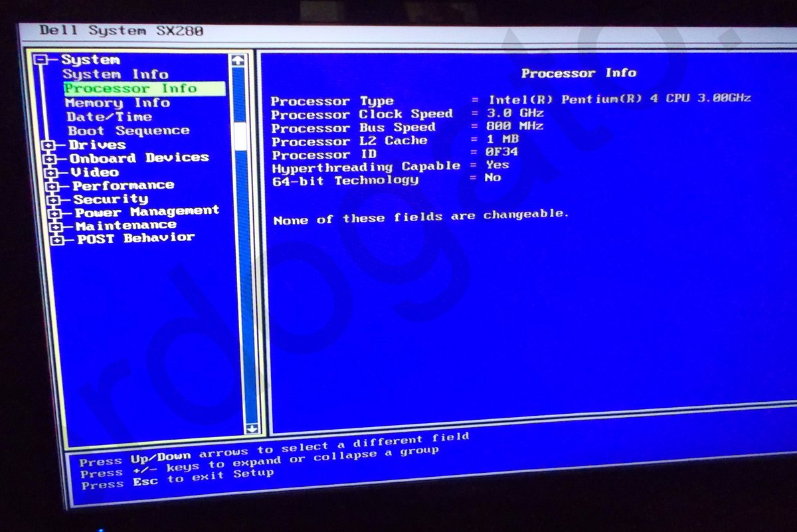The width and height of the screenshot is (797, 532).
Task: Click the highlighted Processor Info entry
Action: coord(130,88)
